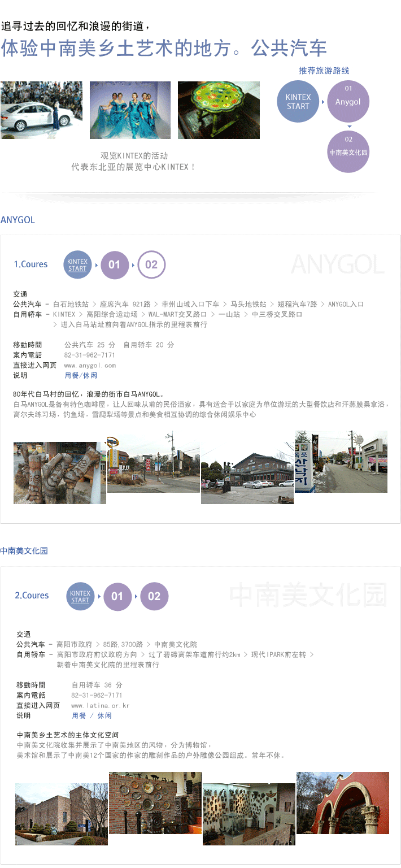
Task: Open the www.latina.or.kr website link
Action: pos(100,705)
